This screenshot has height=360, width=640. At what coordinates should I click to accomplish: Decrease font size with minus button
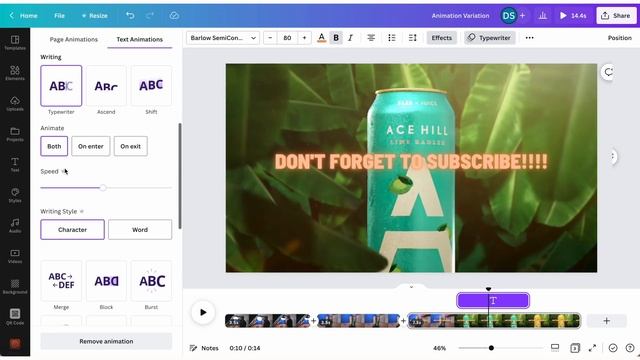(x=270, y=38)
